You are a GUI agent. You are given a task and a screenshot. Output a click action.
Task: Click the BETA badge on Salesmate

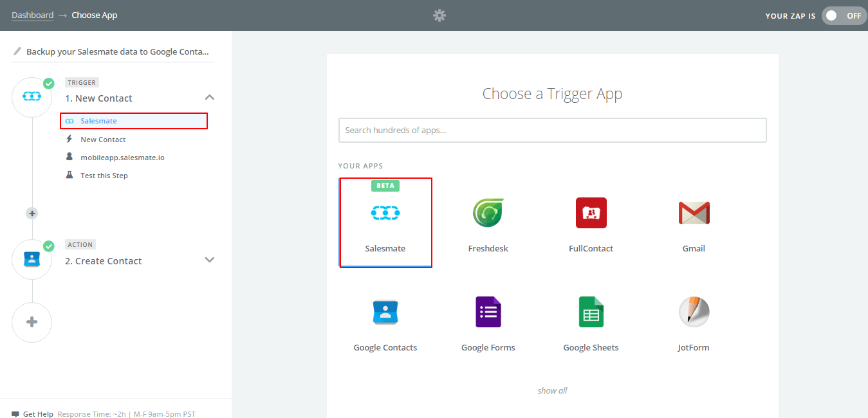coord(385,185)
